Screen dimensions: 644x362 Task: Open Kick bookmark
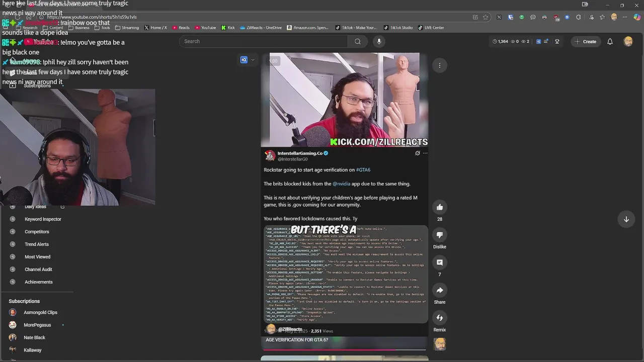tap(228, 28)
